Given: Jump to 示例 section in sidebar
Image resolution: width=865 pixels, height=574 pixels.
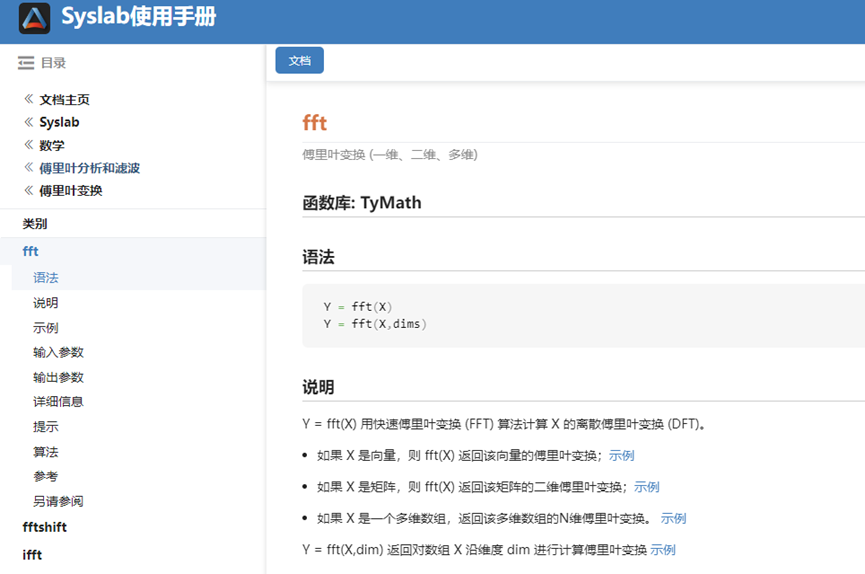Looking at the screenshot, I should point(46,328).
